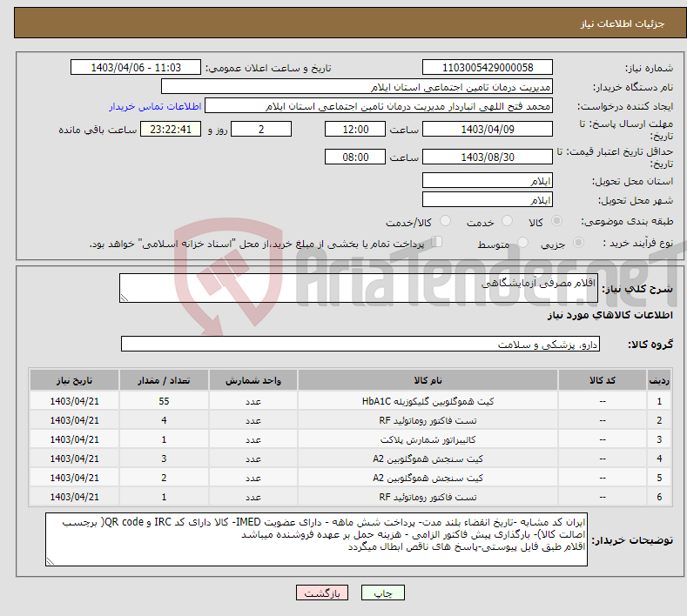Image resolution: width=687 pixels, height=616 pixels.
Task: Click the remaining days field showing 2
Action: 261,129
